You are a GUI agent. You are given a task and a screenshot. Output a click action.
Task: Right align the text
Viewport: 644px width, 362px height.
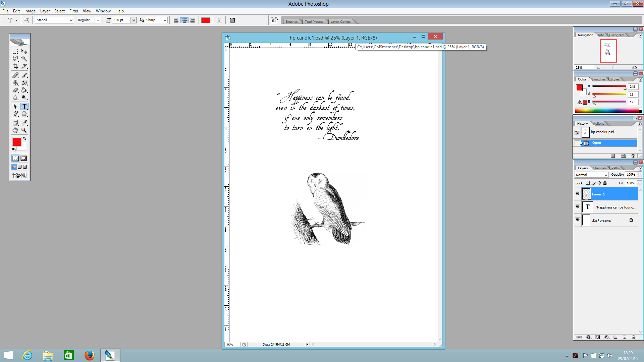(192, 20)
